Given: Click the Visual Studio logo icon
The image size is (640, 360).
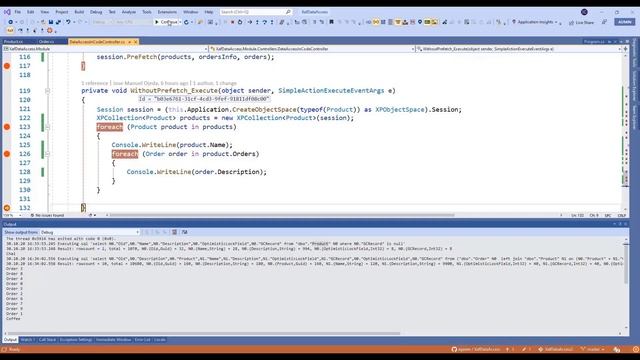Looking at the screenshot, I should coord(7,12).
